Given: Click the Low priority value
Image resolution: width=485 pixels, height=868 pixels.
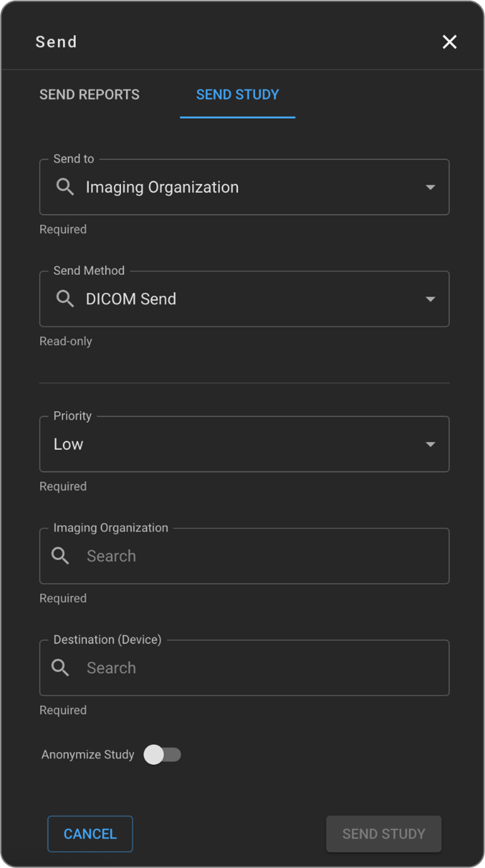Looking at the screenshot, I should [x=69, y=444].
